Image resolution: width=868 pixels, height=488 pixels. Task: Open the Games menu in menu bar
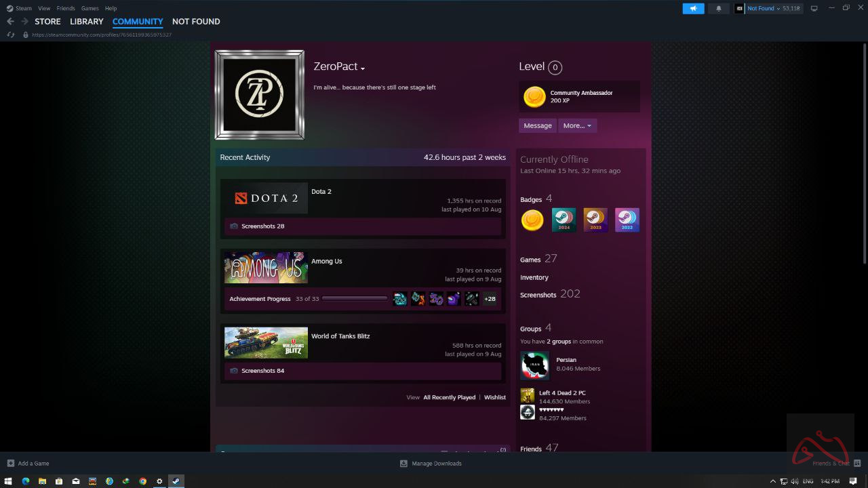pyautogui.click(x=90, y=8)
